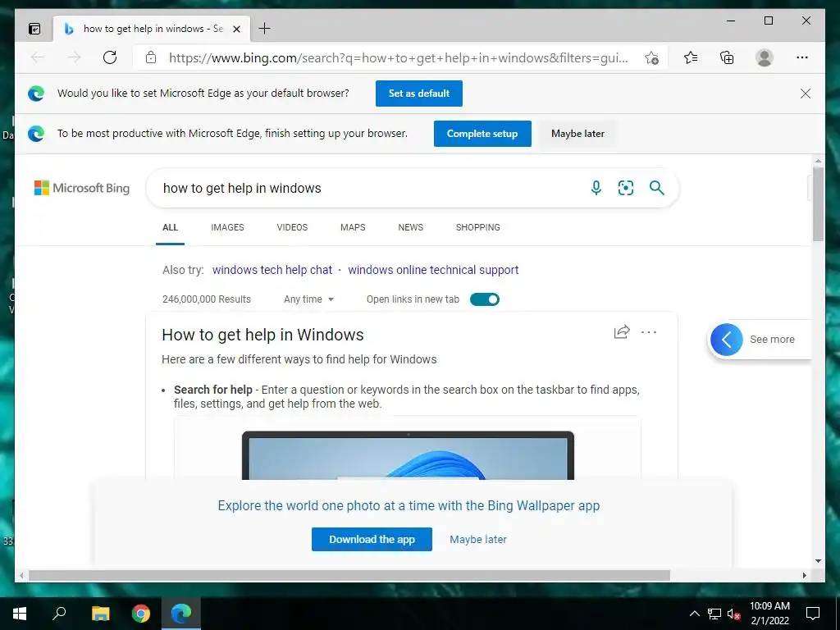Switch to MAPS tab

pyautogui.click(x=353, y=228)
